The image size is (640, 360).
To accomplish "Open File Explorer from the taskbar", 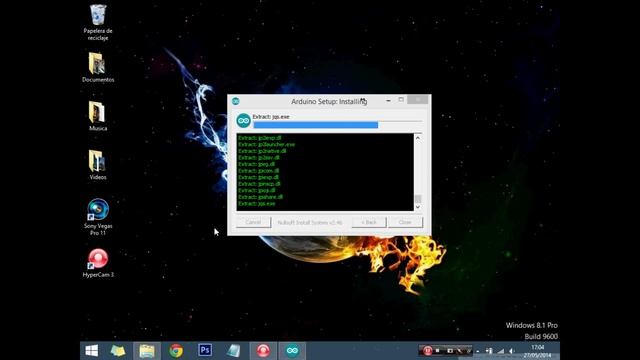I will [x=147, y=351].
